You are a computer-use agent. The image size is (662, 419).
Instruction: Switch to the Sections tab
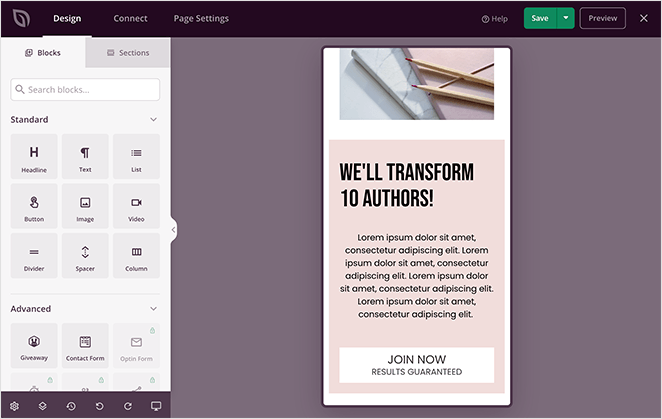coord(127,53)
